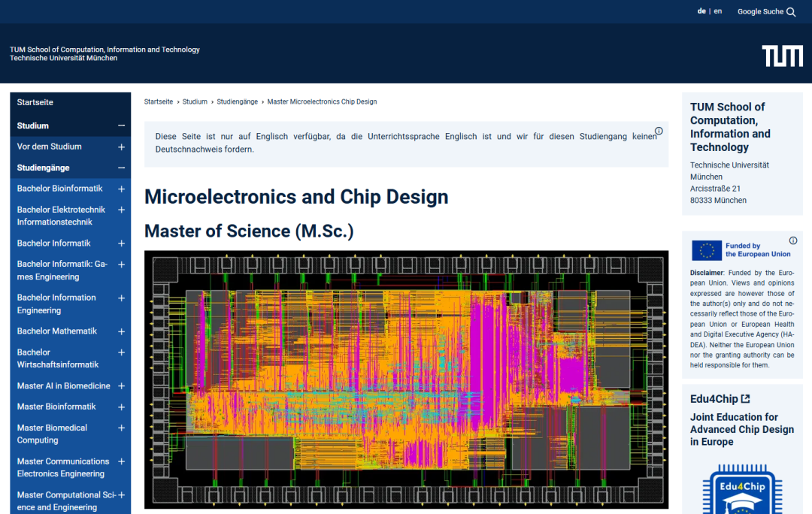
Task: Click the TUM logo in header
Action: pyautogui.click(x=782, y=56)
